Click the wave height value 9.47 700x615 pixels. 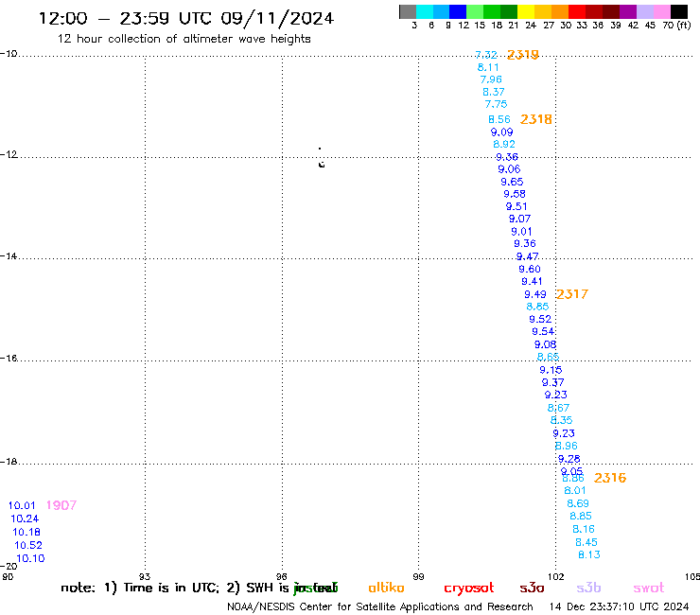527,256
